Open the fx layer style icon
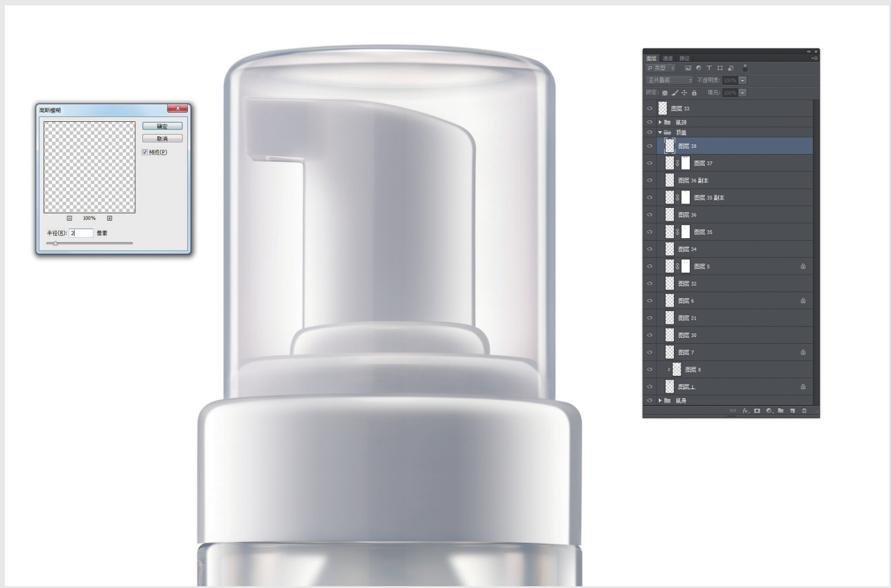This screenshot has width=891, height=588. [x=745, y=411]
